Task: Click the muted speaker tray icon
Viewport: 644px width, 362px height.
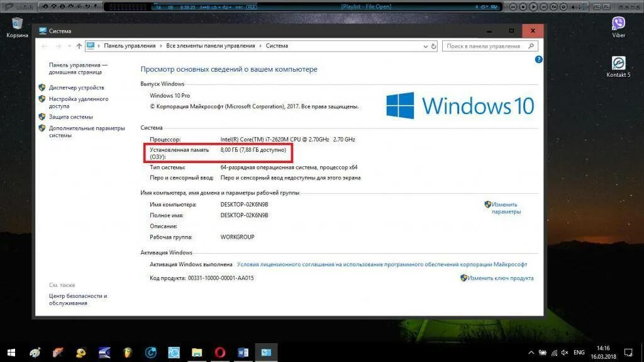Action: tap(565, 353)
